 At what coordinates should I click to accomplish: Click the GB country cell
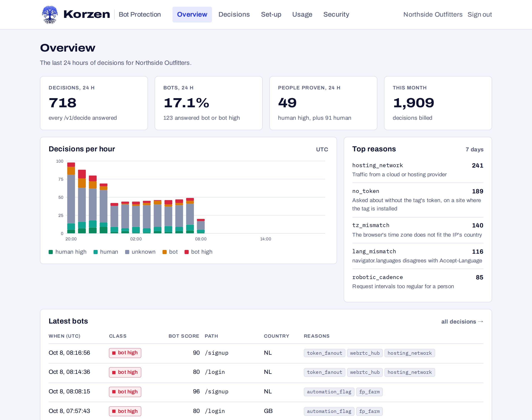(x=268, y=411)
